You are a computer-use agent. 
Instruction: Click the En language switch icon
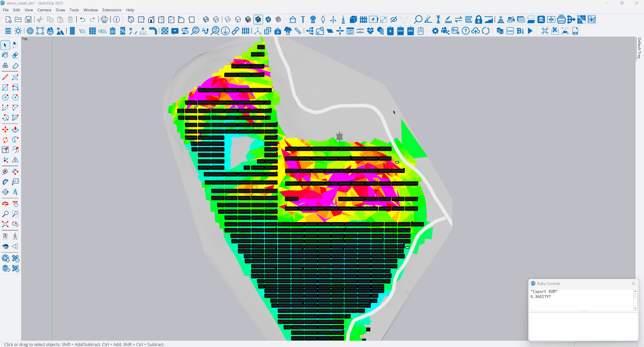(455, 31)
